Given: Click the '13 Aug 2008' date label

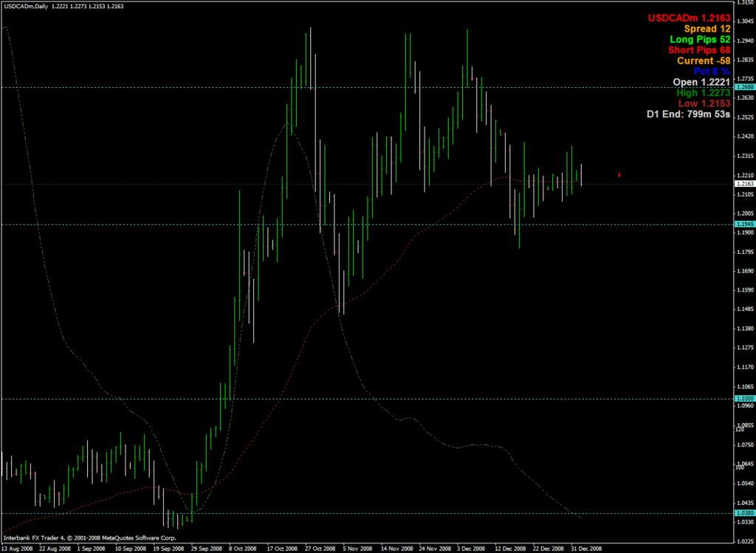Looking at the screenshot, I should pos(18,549).
